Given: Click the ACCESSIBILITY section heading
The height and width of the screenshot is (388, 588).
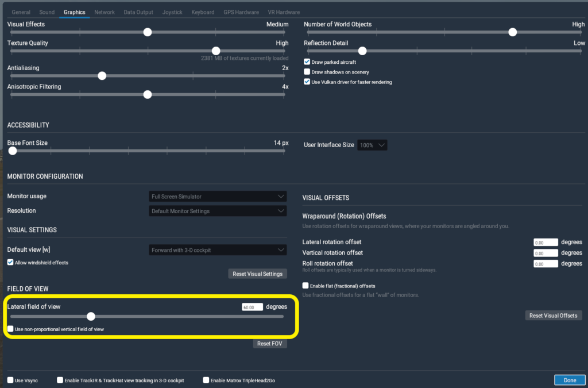Looking at the screenshot, I should [28, 125].
